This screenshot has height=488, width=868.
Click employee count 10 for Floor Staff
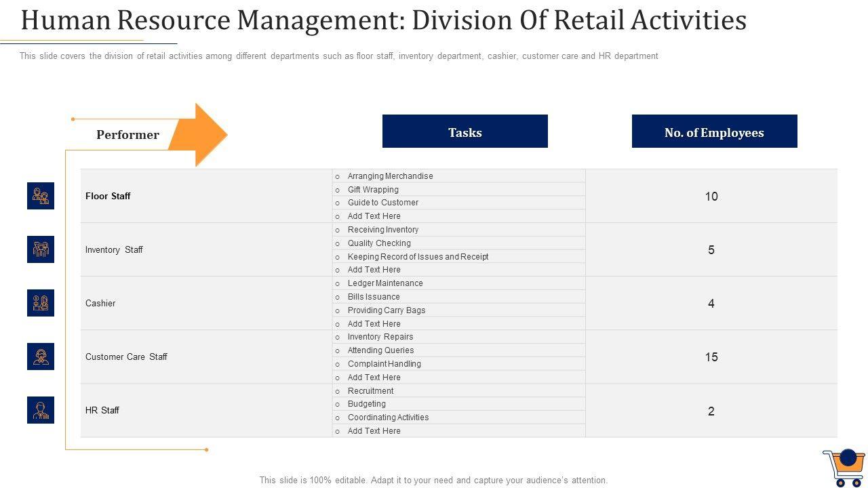pyautogui.click(x=711, y=197)
